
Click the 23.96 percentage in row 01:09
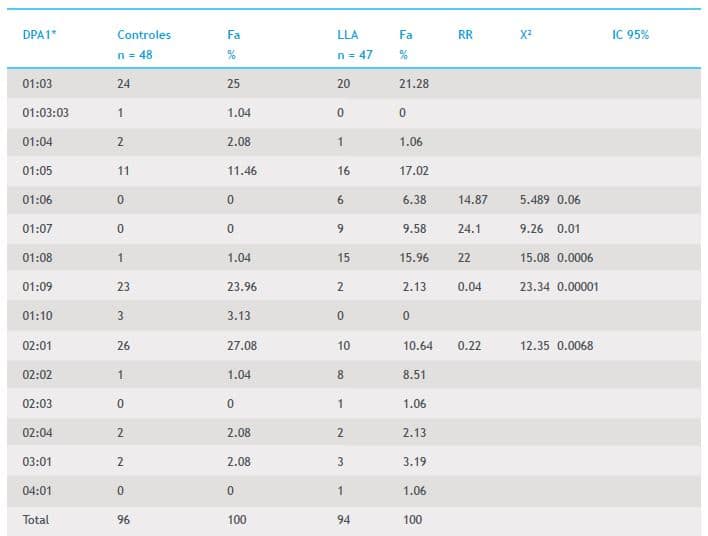coord(242,287)
